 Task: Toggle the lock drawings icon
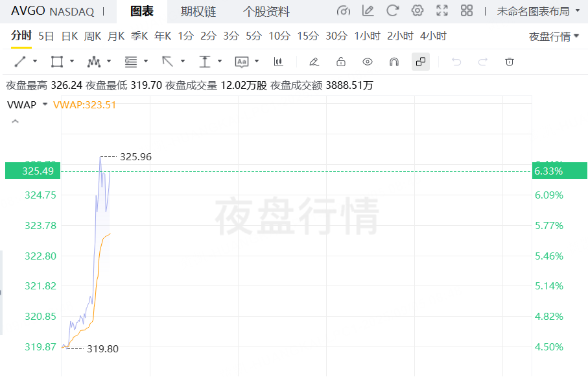[340, 62]
